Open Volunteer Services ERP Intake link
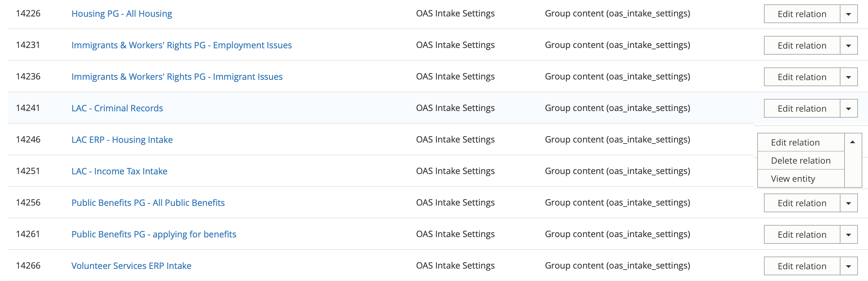This screenshot has width=868, height=281. coord(132,266)
